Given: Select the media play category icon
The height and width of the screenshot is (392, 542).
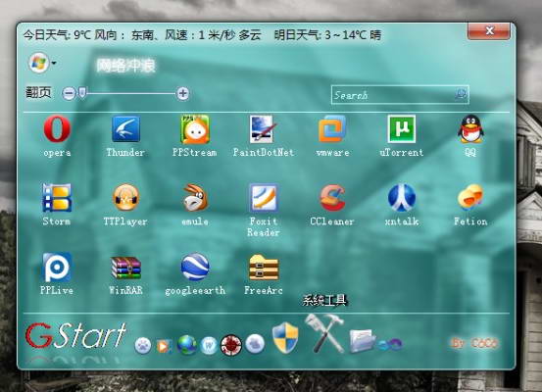Looking at the screenshot, I should pos(164,346).
